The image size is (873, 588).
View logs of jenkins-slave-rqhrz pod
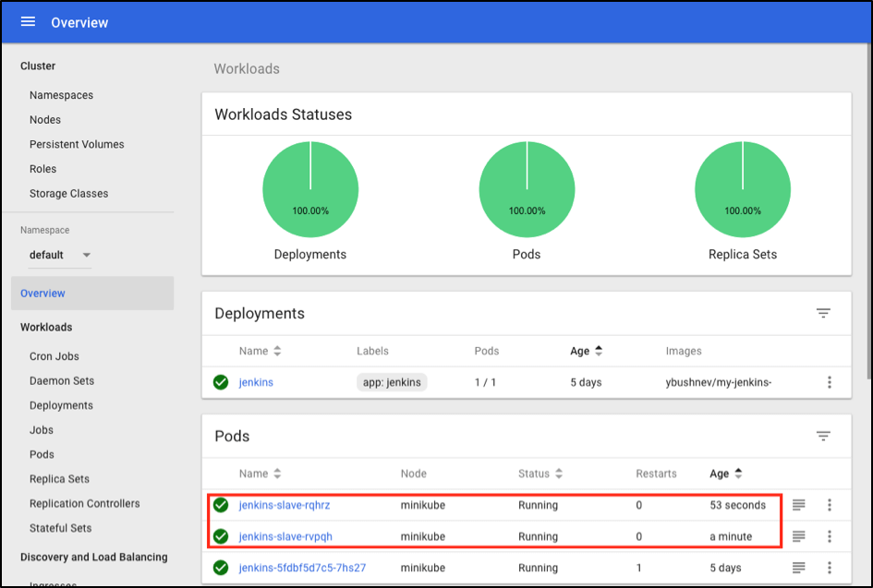[798, 505]
